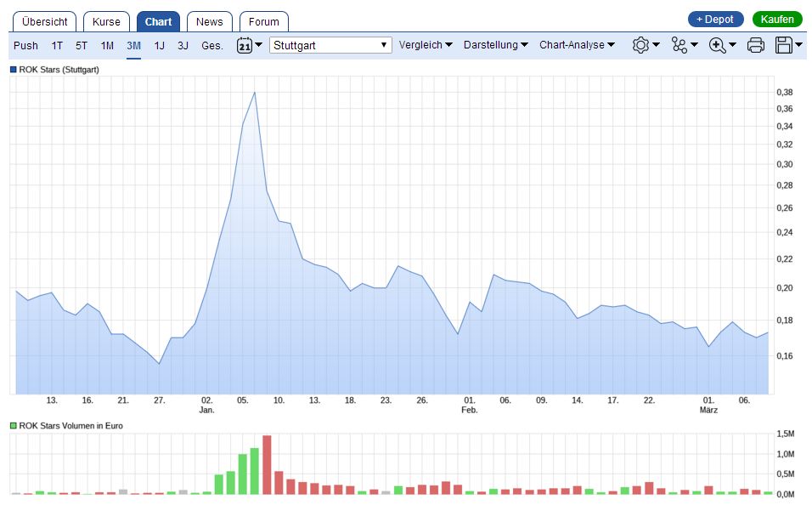Click the + Depot button
The width and height of the screenshot is (812, 505).
(x=716, y=20)
